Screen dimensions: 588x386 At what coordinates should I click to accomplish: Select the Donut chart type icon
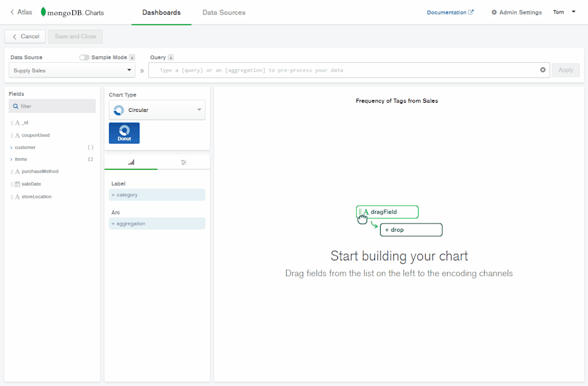point(124,133)
